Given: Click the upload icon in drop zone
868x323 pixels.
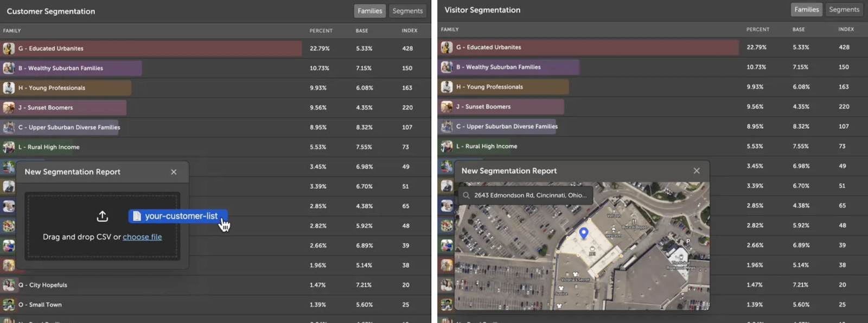Looking at the screenshot, I should coord(102,217).
